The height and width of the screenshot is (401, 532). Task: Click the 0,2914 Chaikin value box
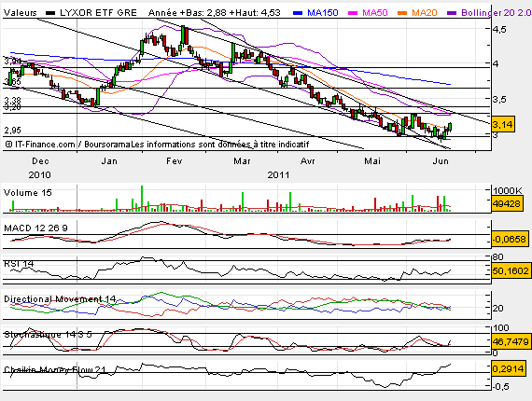[508, 368]
